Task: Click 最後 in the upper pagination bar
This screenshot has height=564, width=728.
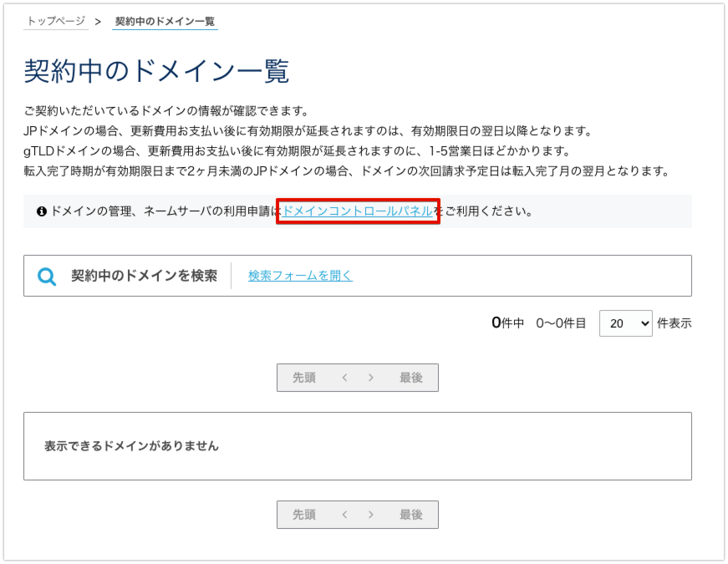Action: 411,378
